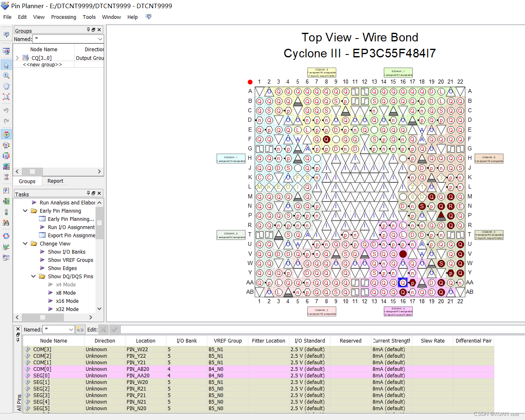Click the CQ[3..0] output group icon
The width and height of the screenshot is (525, 420).
(25, 58)
